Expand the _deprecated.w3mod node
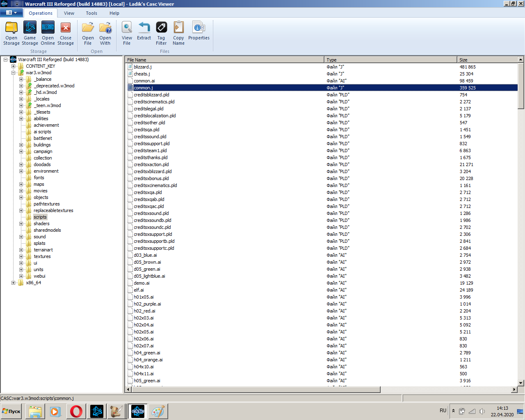 tap(21, 86)
